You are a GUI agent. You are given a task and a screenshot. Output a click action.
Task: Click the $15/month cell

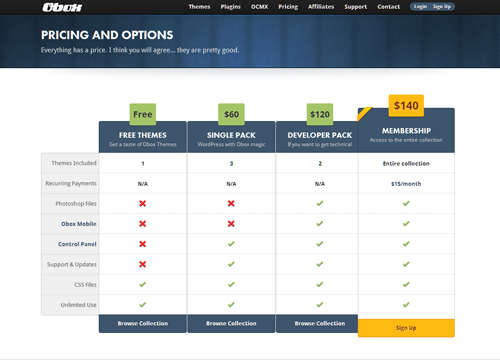(x=406, y=184)
